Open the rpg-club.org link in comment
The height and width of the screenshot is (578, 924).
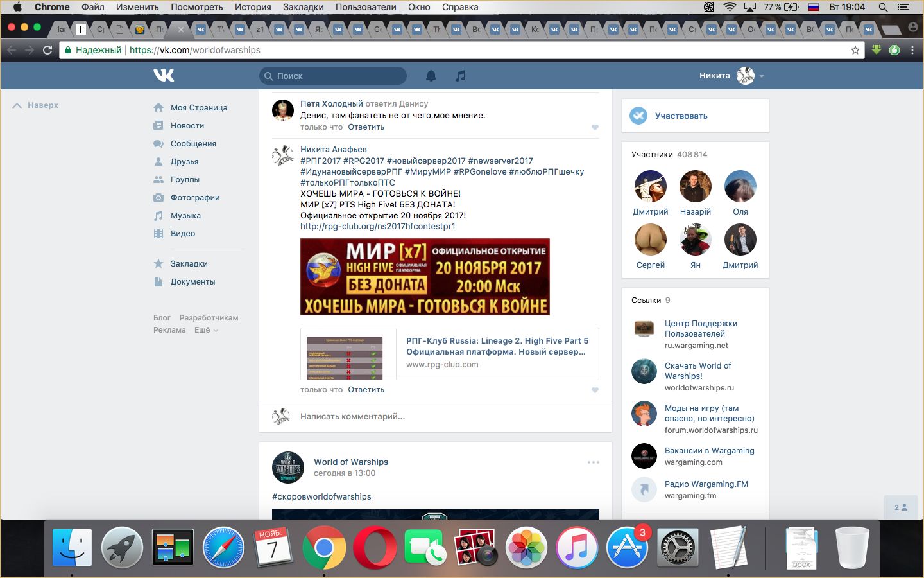(377, 226)
